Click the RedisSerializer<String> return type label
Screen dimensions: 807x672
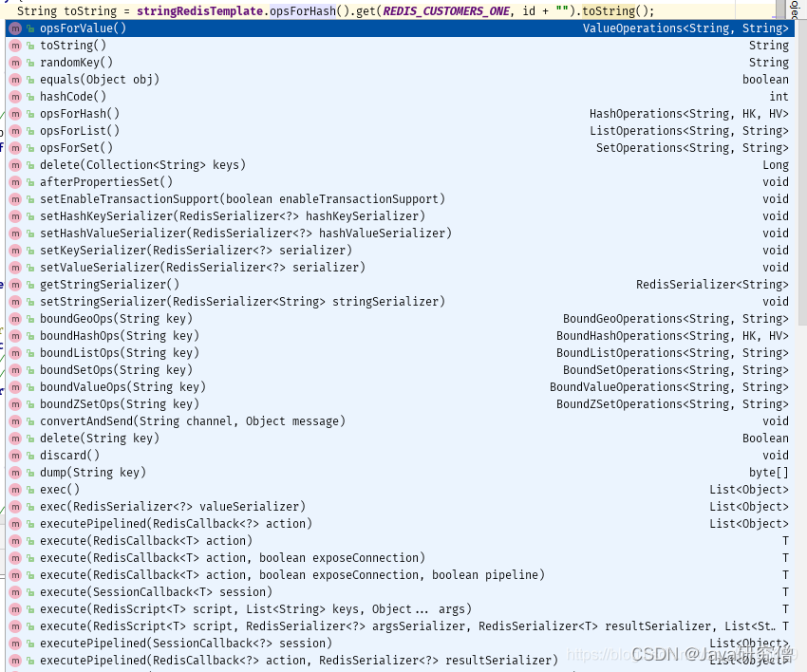[x=712, y=285]
